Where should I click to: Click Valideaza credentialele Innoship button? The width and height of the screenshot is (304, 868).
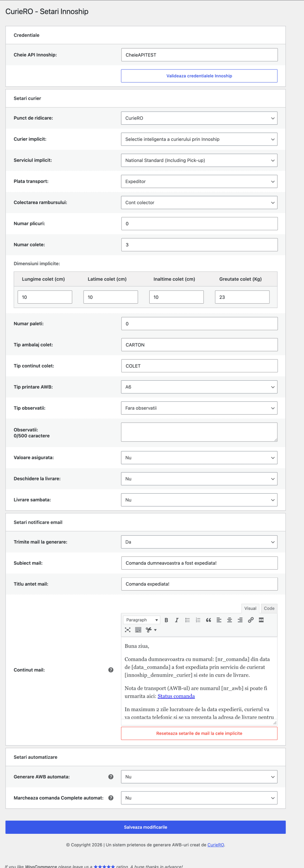click(199, 76)
